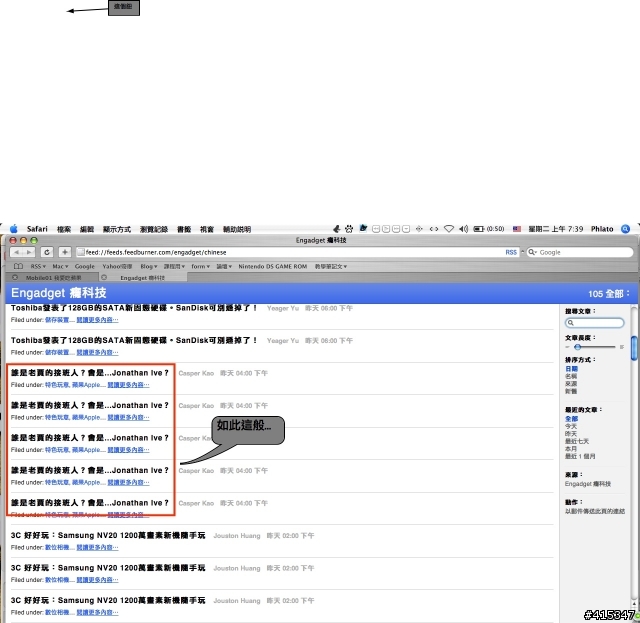Go forward with Safari's forward arrow
The width and height of the screenshot is (640, 623).
pos(29,252)
